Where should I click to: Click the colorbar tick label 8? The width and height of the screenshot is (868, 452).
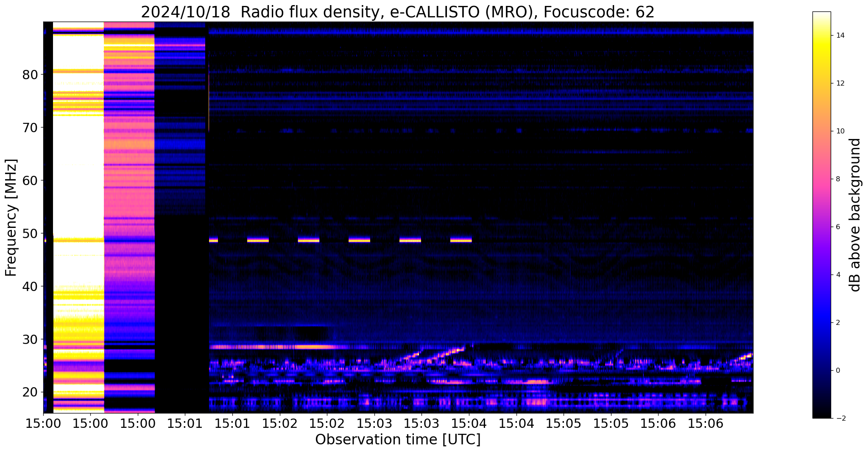coord(837,179)
